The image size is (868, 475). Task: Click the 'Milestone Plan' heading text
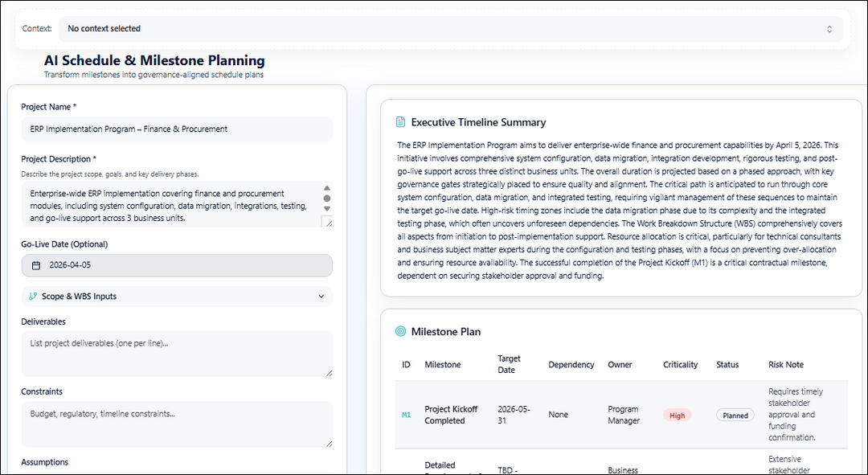445,332
